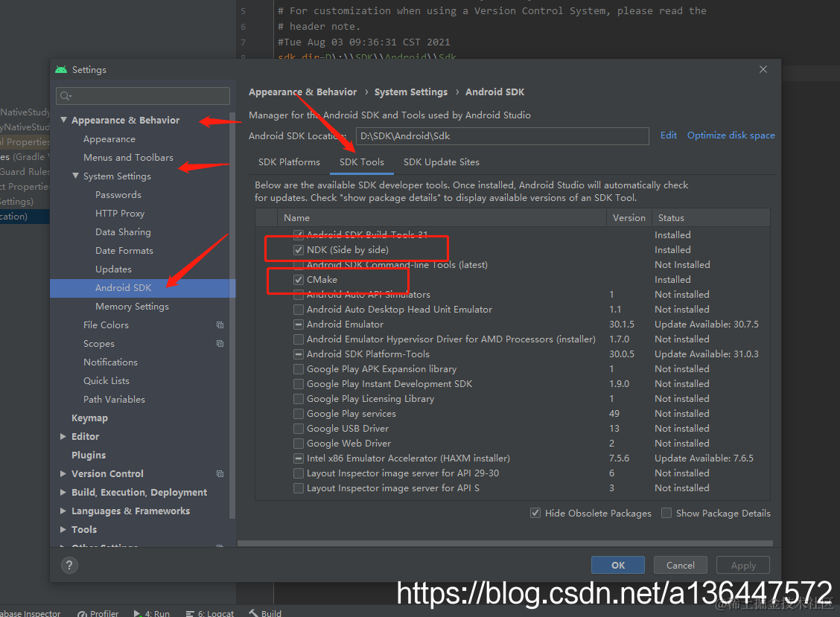Viewport: 840px width, 617px height.
Task: Open the Profiler tool window
Action: (98, 613)
